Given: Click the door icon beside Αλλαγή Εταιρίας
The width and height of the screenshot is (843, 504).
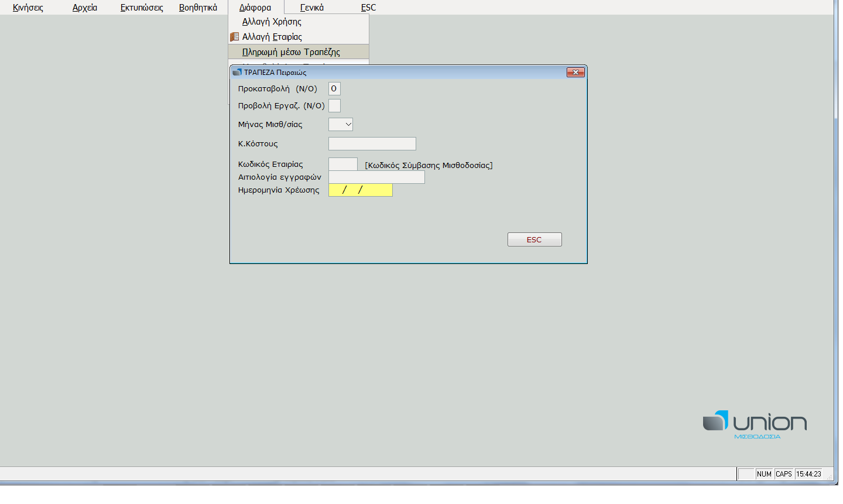Looking at the screenshot, I should coord(235,37).
